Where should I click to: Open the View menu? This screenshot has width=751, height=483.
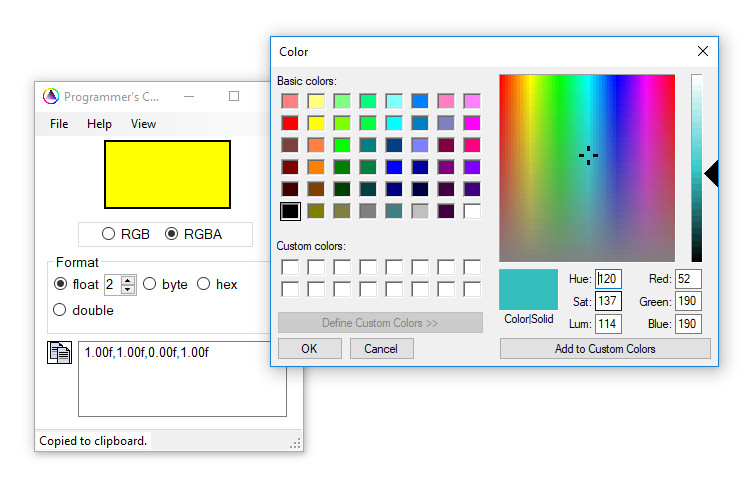[x=143, y=124]
